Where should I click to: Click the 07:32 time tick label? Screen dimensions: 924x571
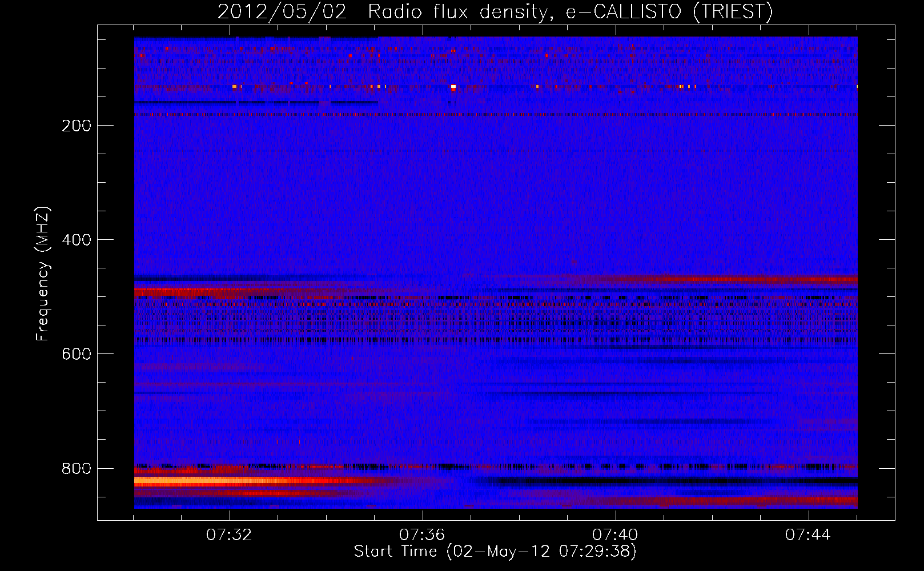[x=229, y=534]
